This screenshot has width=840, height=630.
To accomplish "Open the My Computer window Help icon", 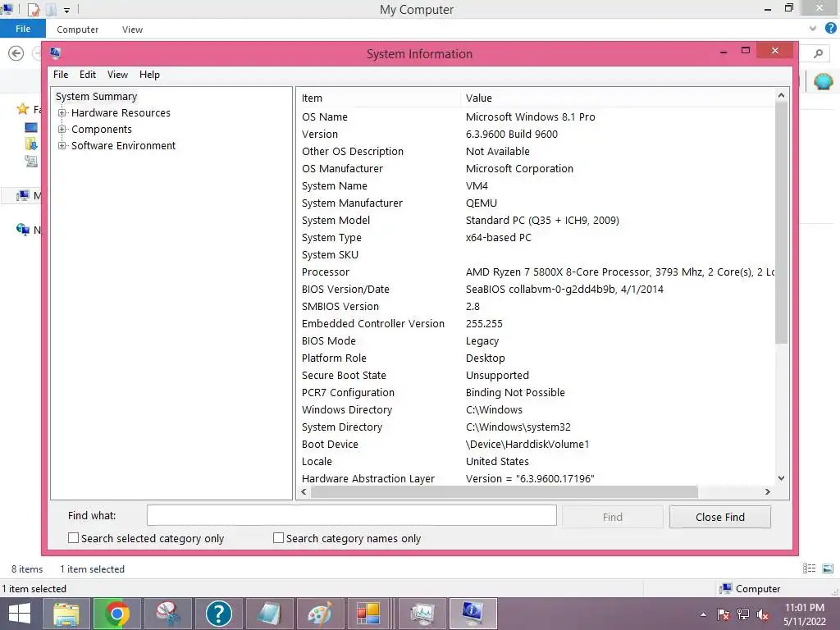I will tap(831, 29).
